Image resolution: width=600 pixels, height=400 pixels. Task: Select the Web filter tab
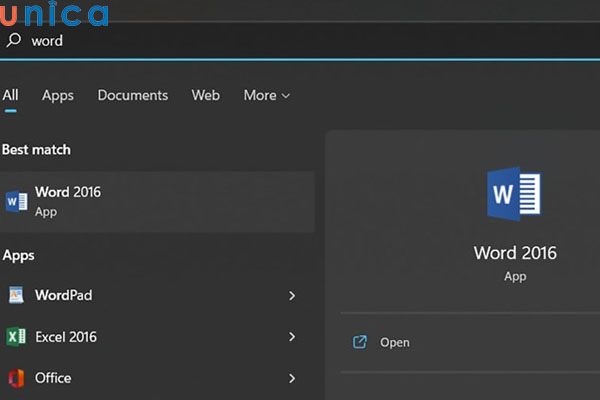(205, 95)
